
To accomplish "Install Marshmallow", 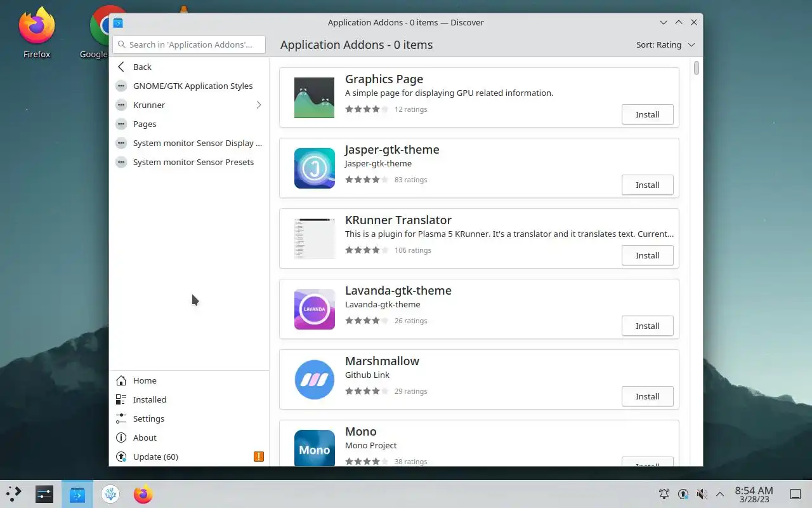I will coord(647,396).
